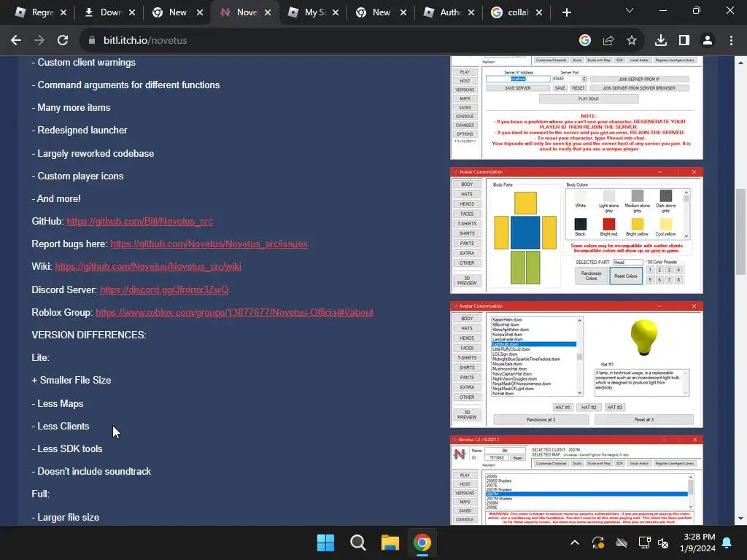Click the OneDrive cloud tray icon
747x560 pixels.
click(x=622, y=542)
